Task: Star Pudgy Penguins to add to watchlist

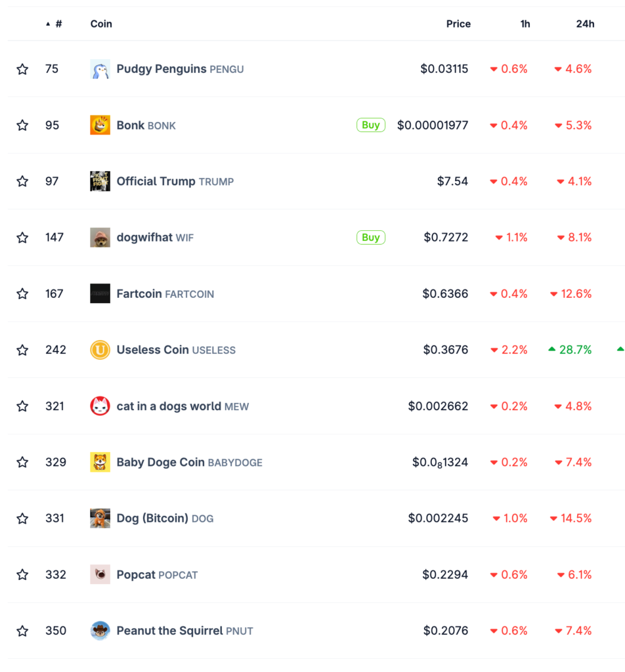Action: pyautogui.click(x=22, y=68)
